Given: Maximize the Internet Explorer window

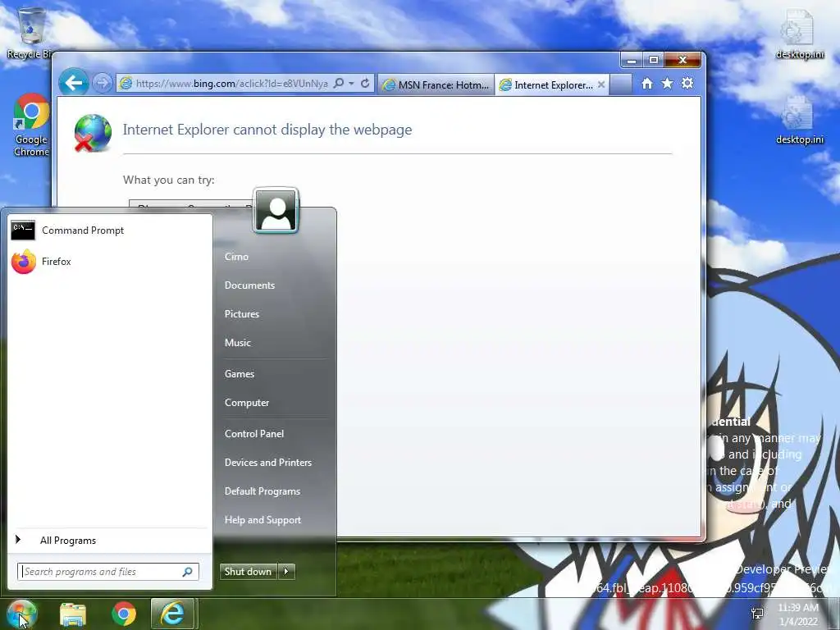Looking at the screenshot, I should coord(654,60).
